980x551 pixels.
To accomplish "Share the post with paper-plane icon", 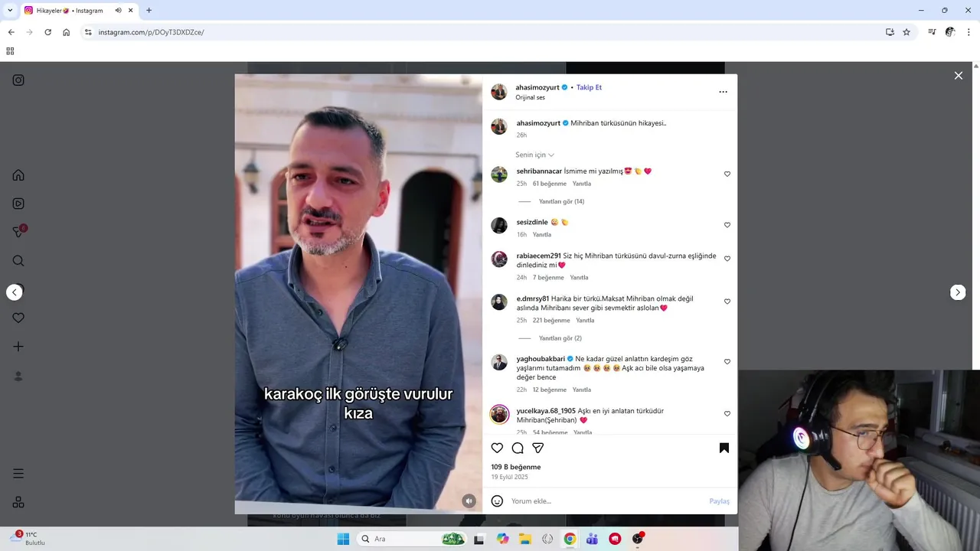I will click(538, 448).
